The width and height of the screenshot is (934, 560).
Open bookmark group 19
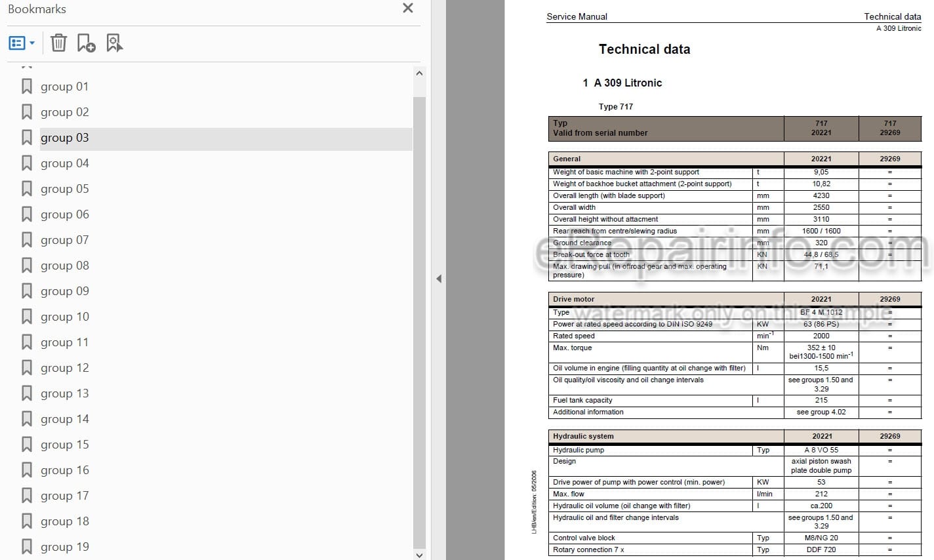click(64, 547)
